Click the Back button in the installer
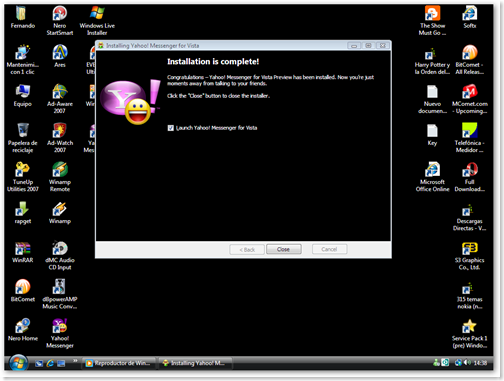The height and width of the screenshot is (381, 504). [x=247, y=249]
